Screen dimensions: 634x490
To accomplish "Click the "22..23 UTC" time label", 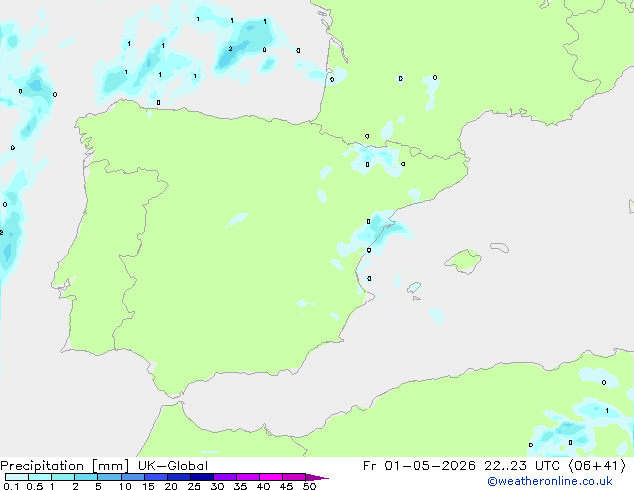I will tap(522, 466).
